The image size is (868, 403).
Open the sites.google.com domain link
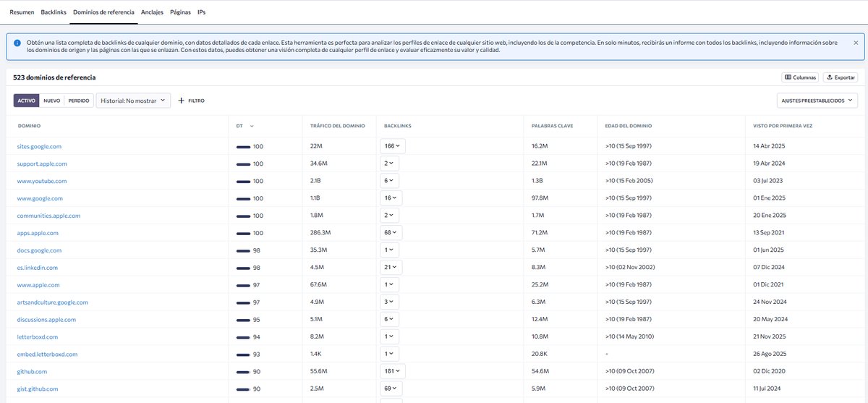tap(39, 146)
